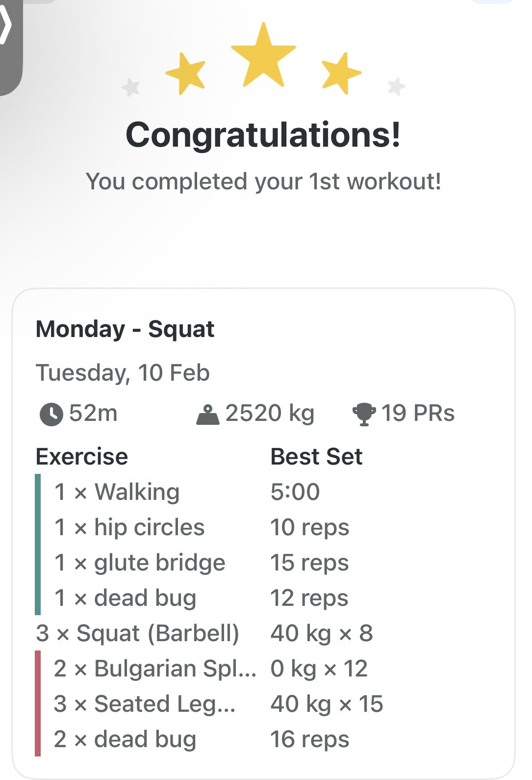The width and height of the screenshot is (532, 780).
Task: Select the Walking exercise row
Action: (117, 492)
